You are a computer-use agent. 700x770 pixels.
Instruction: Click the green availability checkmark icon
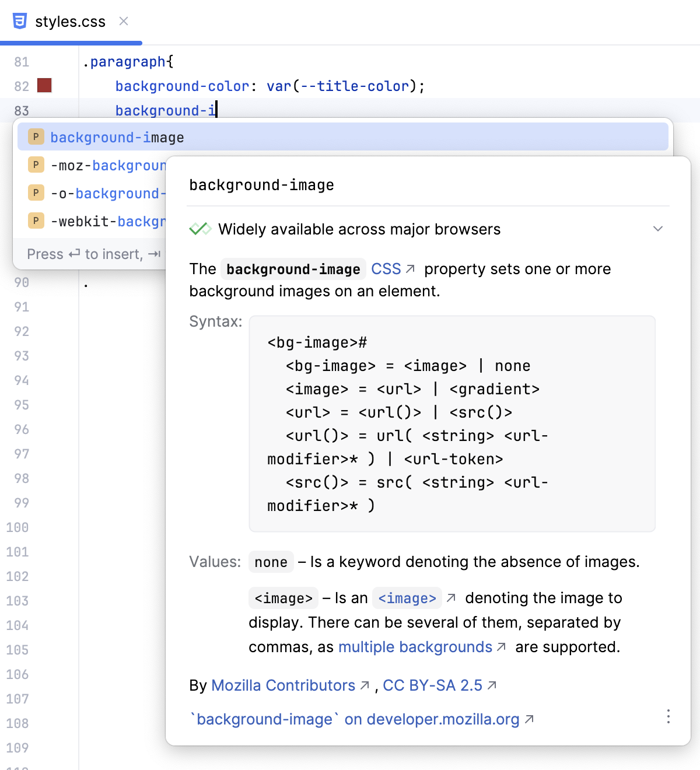[199, 229]
